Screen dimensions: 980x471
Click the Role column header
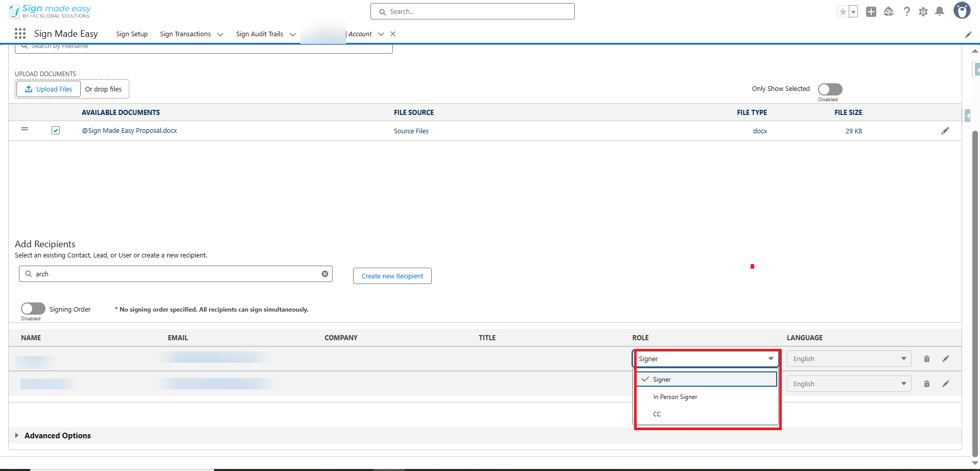(x=640, y=338)
